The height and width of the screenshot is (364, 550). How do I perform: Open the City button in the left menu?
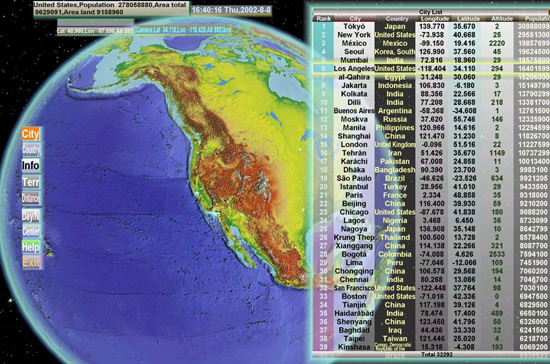(x=31, y=134)
